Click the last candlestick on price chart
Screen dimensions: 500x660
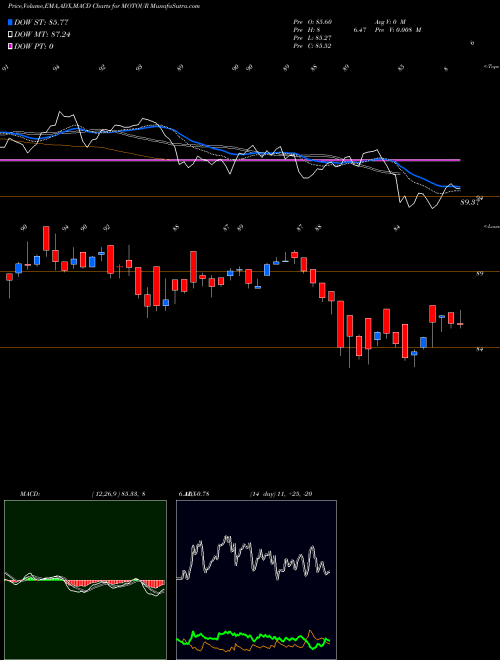pyautogui.click(x=460, y=324)
